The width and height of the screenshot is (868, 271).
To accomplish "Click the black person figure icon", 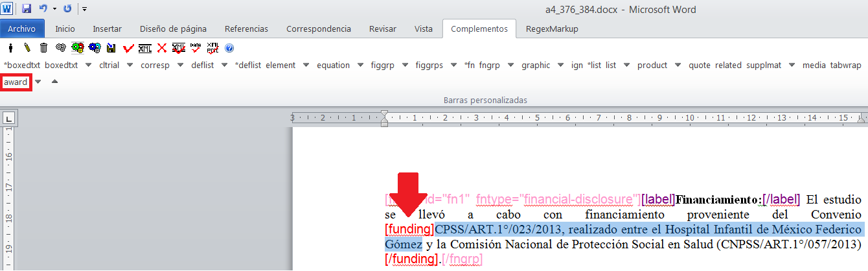I will pyautogui.click(x=11, y=48).
